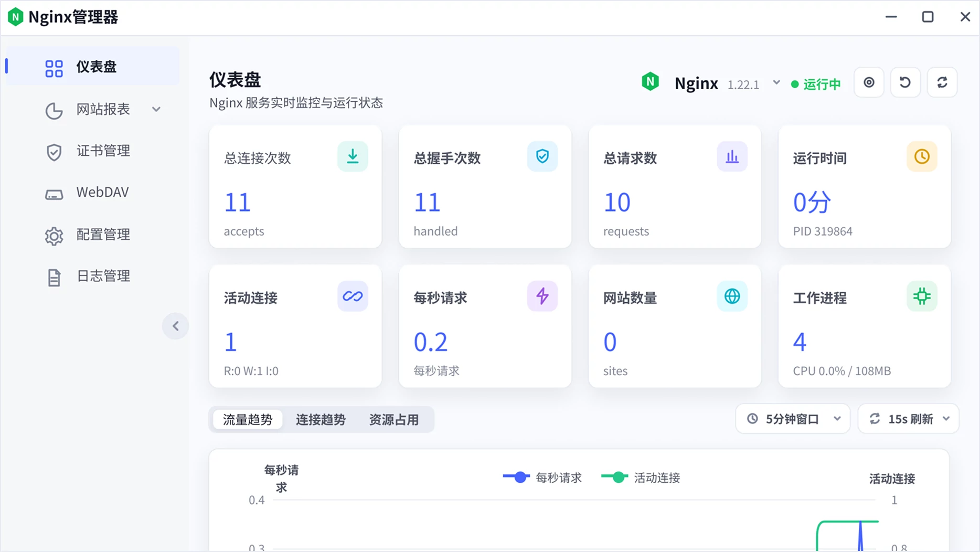
Task: Click the reload refresh arrows button
Action: (942, 82)
